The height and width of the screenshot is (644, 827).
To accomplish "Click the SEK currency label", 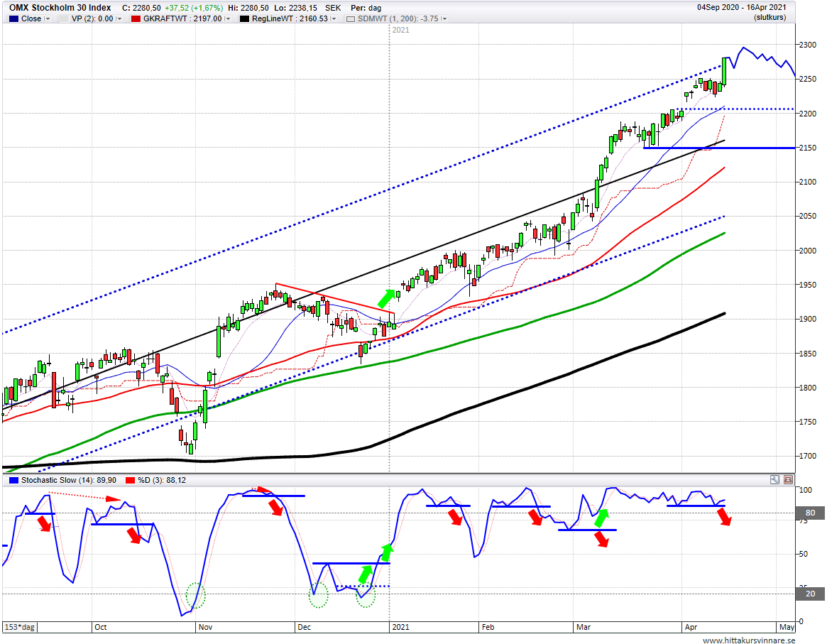I will pyautogui.click(x=333, y=8).
